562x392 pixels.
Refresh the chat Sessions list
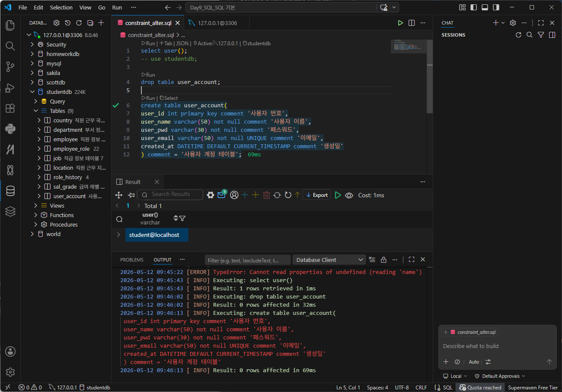tap(518, 35)
